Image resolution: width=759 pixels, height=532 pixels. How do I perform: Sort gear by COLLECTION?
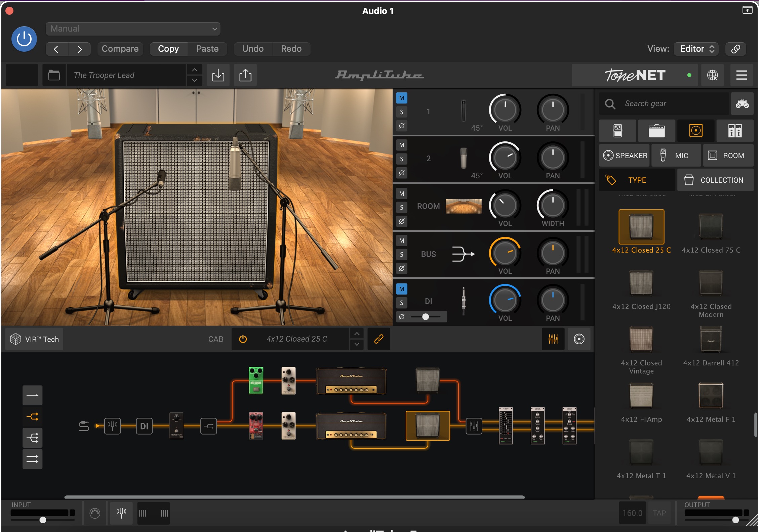pos(715,180)
